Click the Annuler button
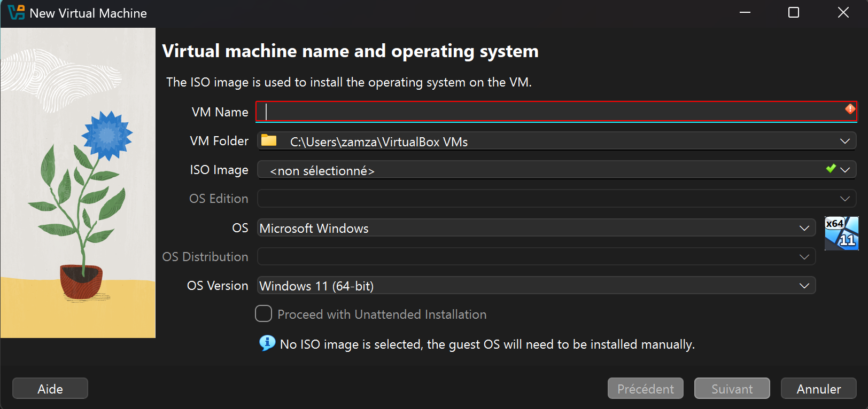868x409 pixels. (x=819, y=389)
